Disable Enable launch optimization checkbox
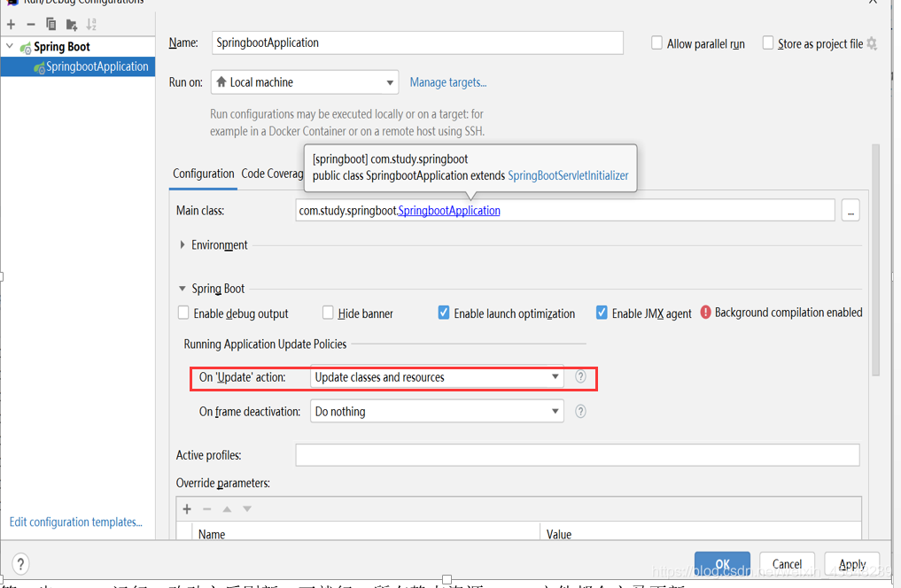 [444, 313]
